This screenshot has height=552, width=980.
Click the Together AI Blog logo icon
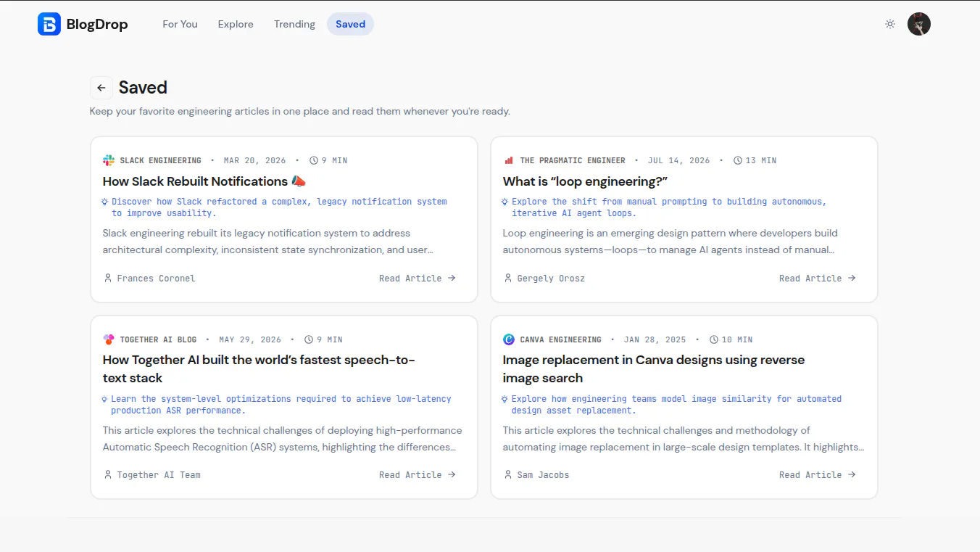pyautogui.click(x=109, y=339)
